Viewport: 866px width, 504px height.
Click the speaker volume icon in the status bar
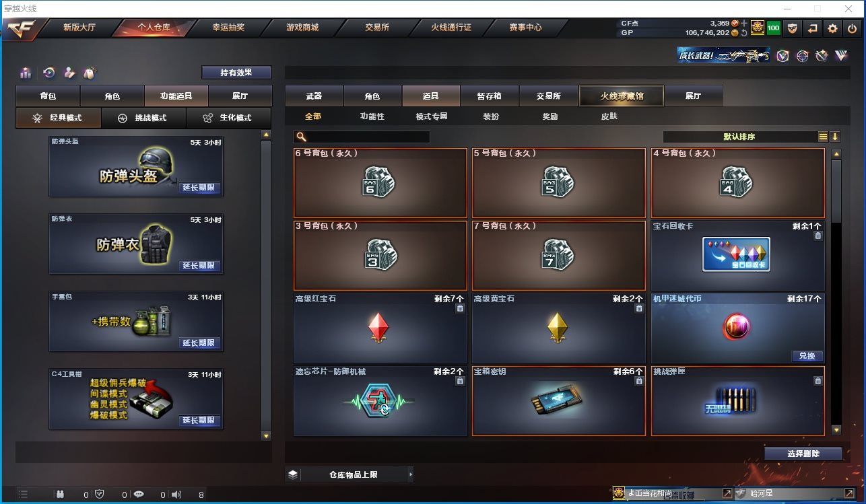(x=176, y=495)
